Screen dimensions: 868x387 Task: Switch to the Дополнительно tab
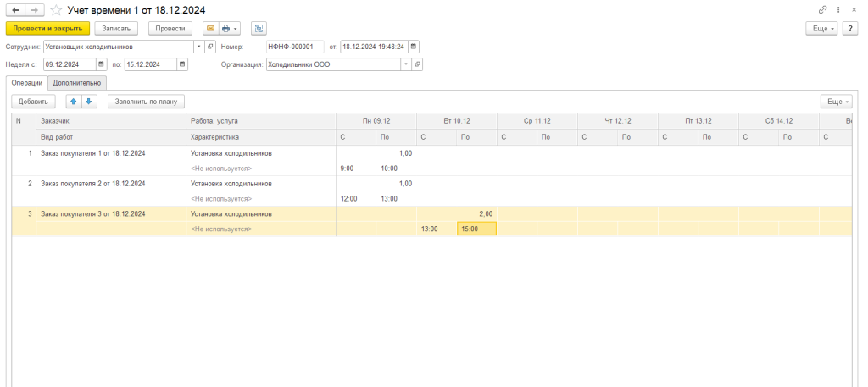coord(77,82)
